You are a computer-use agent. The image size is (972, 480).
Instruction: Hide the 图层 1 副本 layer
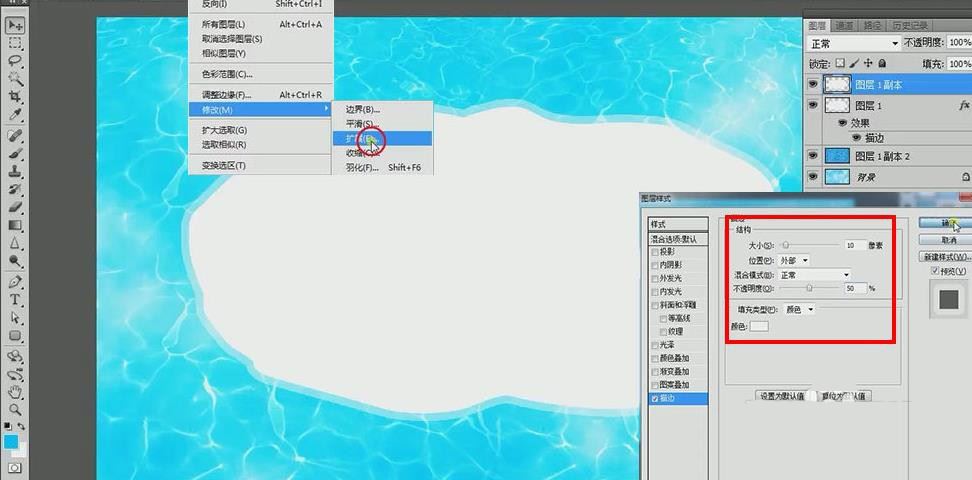(x=813, y=85)
